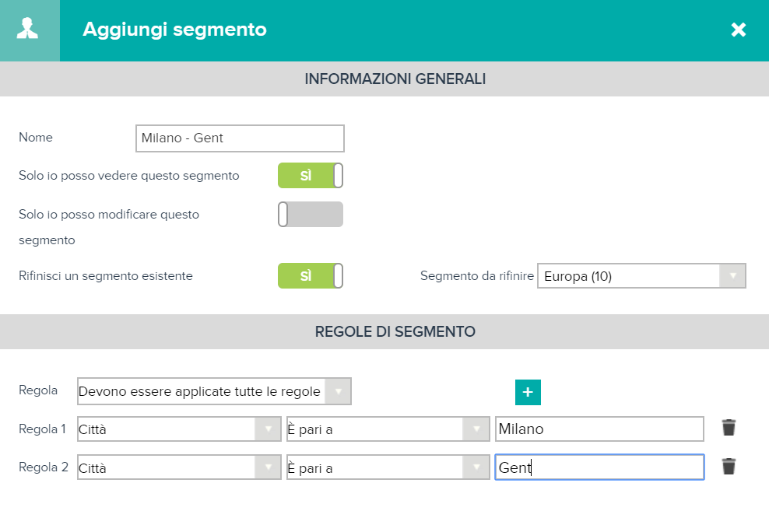Click the 'REGOLE DI SEGMENTO' section header

coord(395,331)
